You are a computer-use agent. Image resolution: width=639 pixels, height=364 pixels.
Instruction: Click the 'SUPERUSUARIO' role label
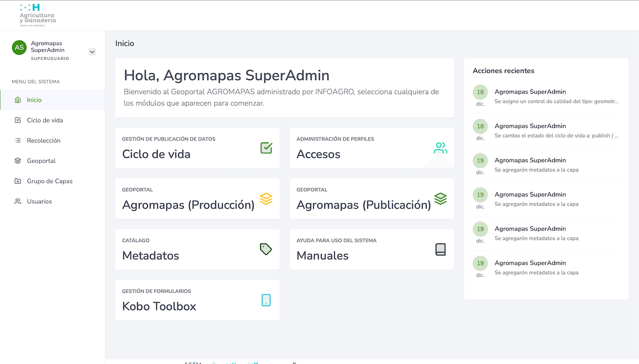(50, 58)
